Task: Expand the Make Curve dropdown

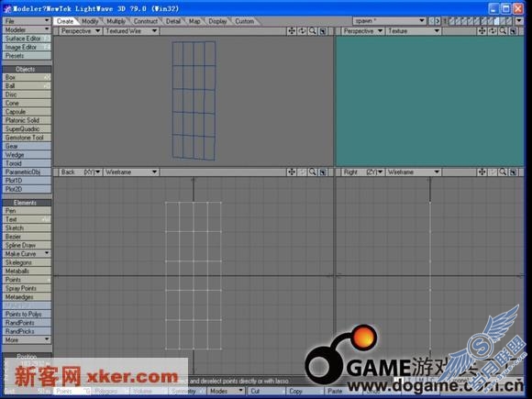Action: click(x=27, y=254)
